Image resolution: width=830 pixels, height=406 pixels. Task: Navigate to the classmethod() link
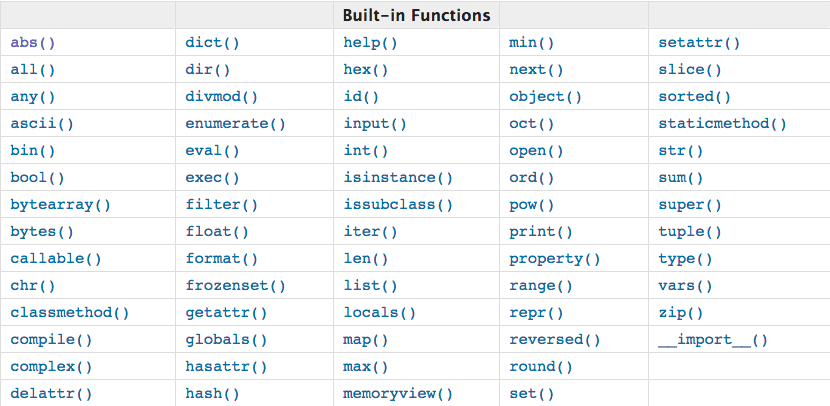[x=69, y=313]
